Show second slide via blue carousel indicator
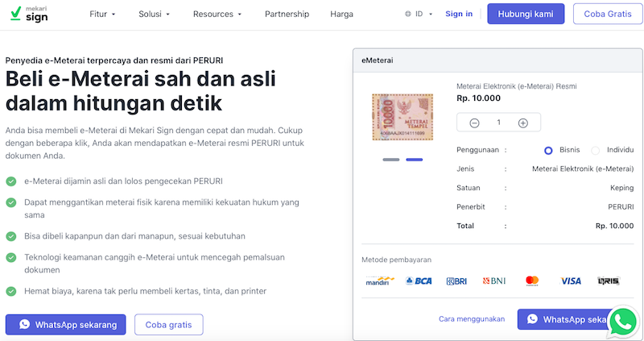 click(414, 160)
